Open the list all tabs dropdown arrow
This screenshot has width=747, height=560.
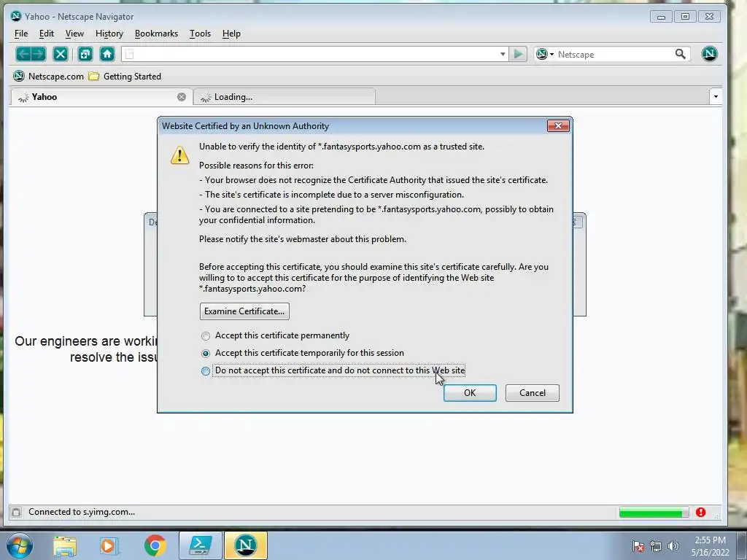pyautogui.click(x=716, y=97)
